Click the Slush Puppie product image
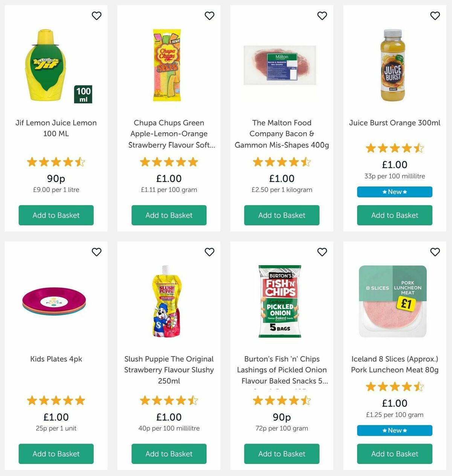 click(169, 300)
